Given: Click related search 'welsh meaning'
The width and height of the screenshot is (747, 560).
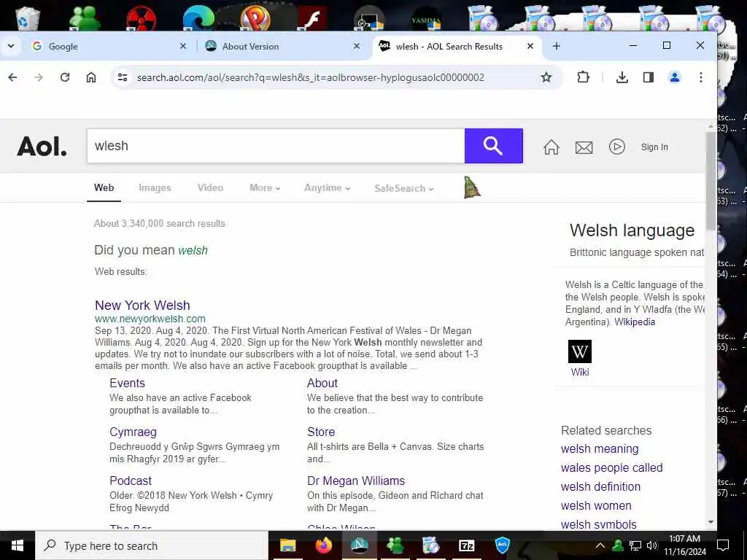Looking at the screenshot, I should (600, 448).
